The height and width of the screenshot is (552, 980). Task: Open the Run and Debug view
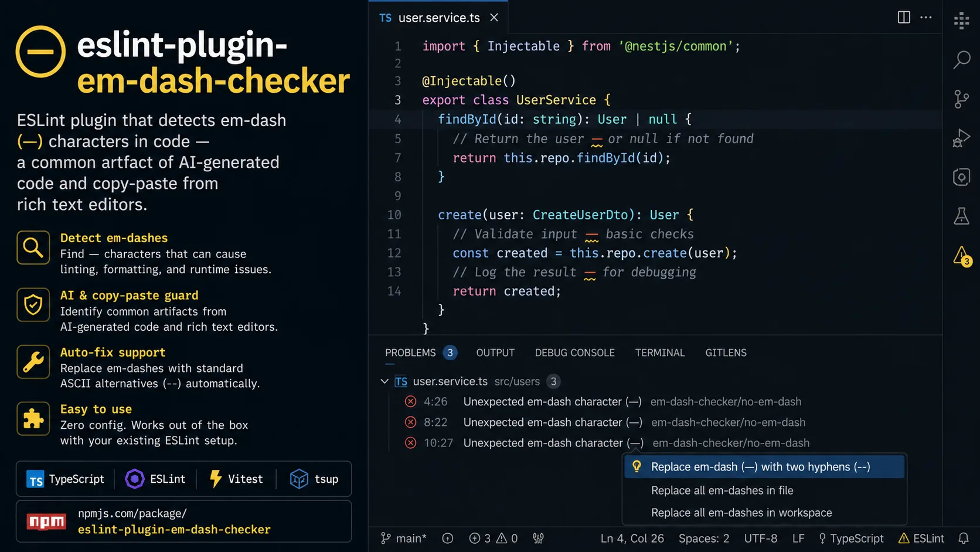(x=962, y=138)
